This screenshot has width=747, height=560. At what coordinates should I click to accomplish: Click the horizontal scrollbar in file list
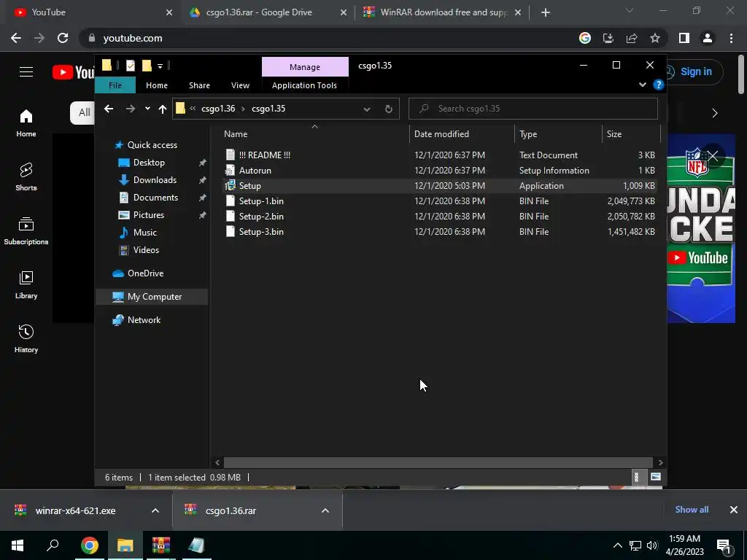(438, 462)
